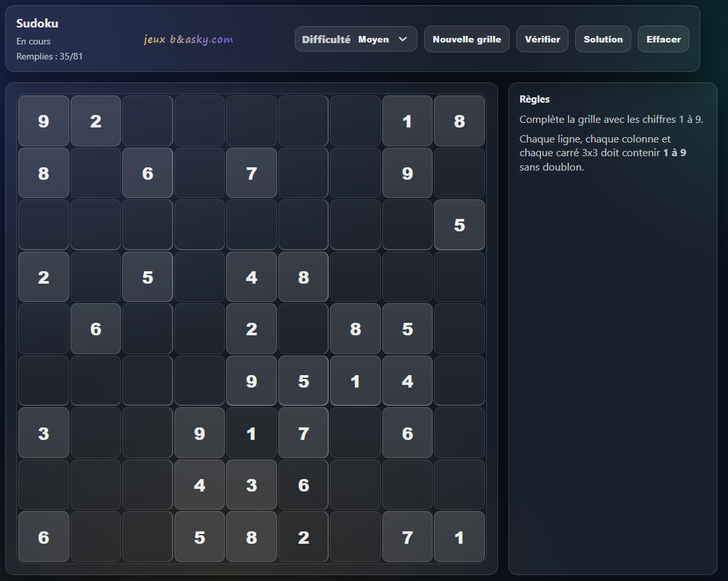Open the jeux b&asky.com link
The height and width of the screenshot is (581, 728).
pos(188,40)
